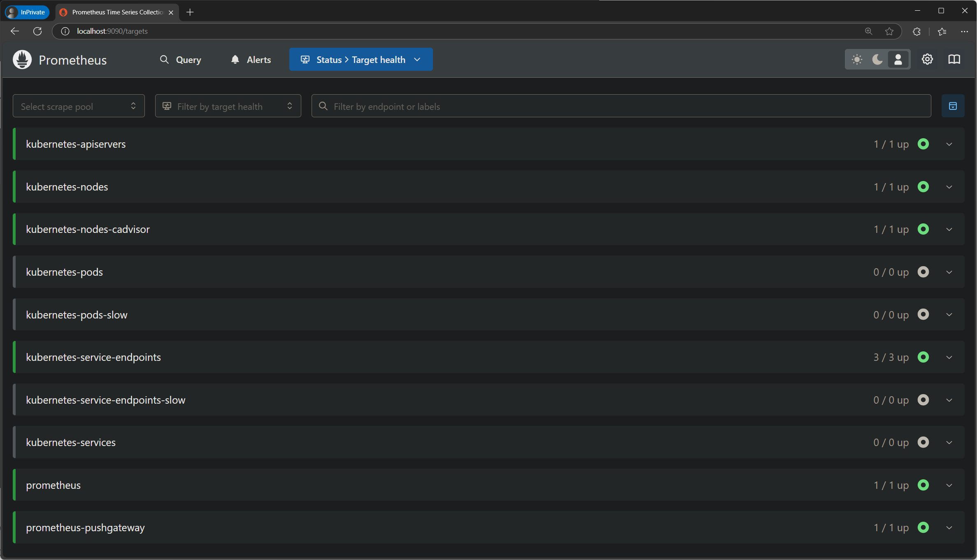Click the site information icon

pyautogui.click(x=65, y=31)
